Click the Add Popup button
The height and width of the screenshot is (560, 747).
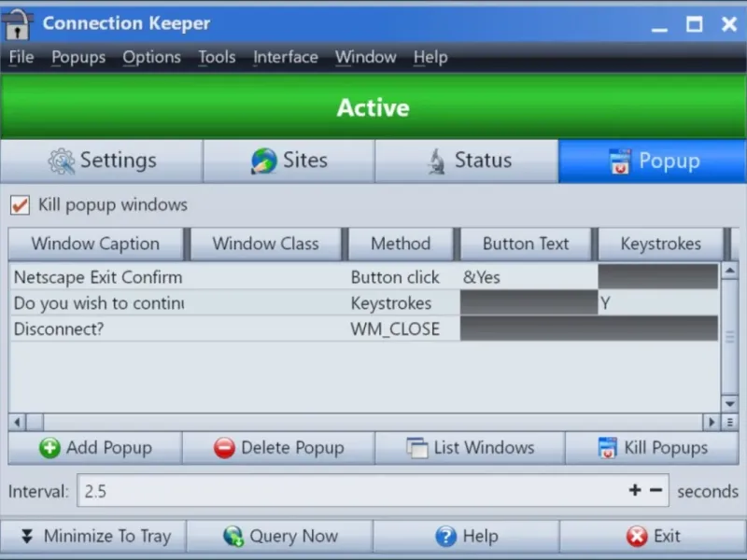(95, 448)
